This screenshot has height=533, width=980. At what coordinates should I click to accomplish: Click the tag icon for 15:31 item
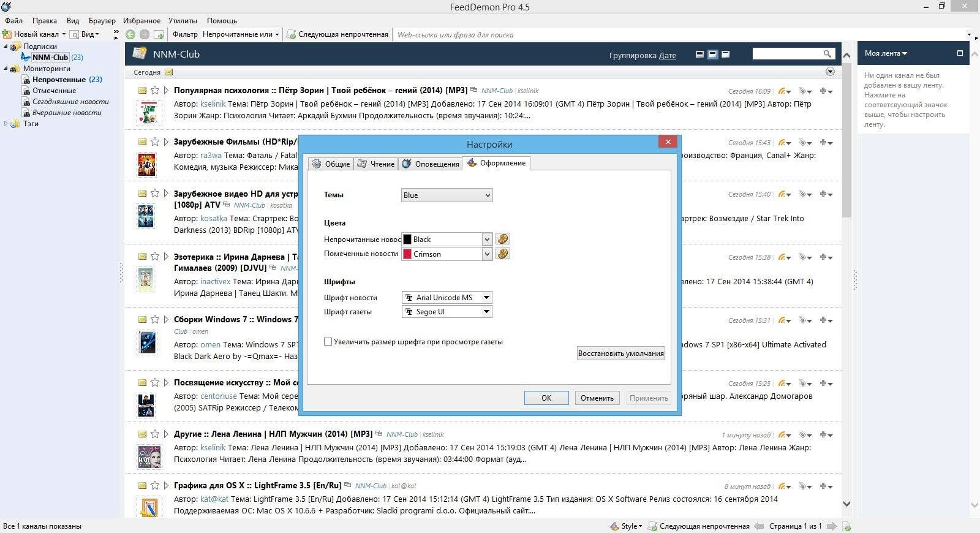tap(805, 320)
